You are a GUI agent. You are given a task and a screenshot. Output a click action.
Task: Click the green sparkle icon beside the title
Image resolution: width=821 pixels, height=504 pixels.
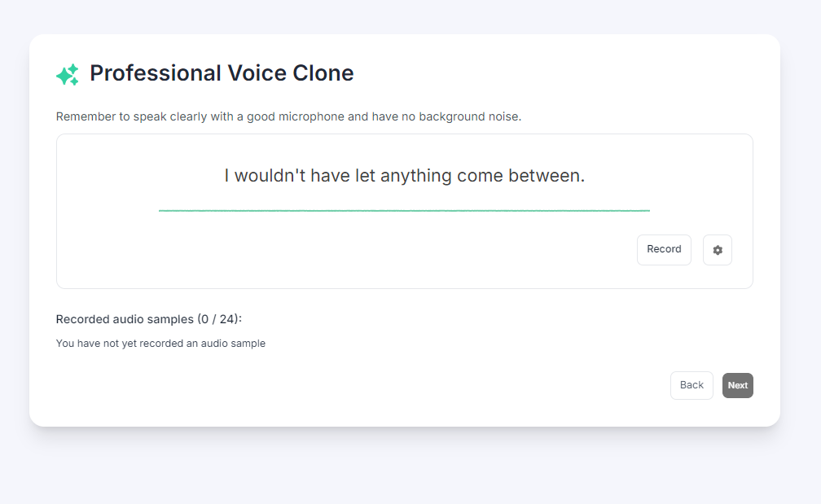[x=68, y=75]
